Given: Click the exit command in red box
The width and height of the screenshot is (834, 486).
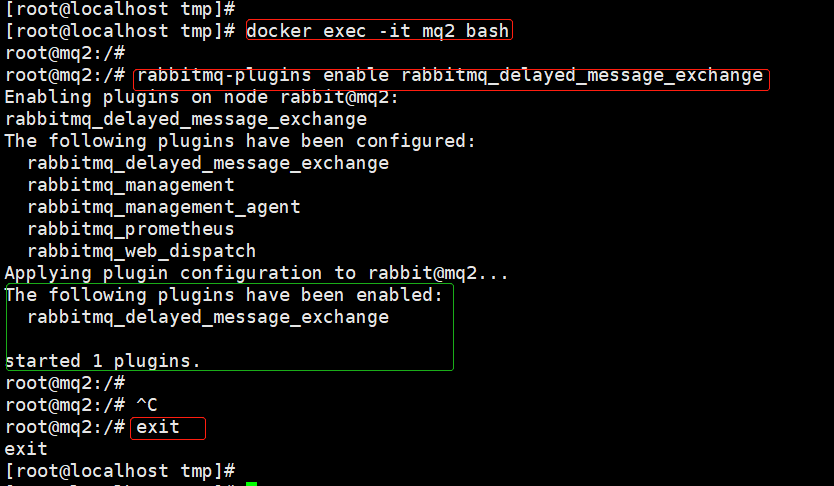Looking at the screenshot, I should tap(158, 427).
